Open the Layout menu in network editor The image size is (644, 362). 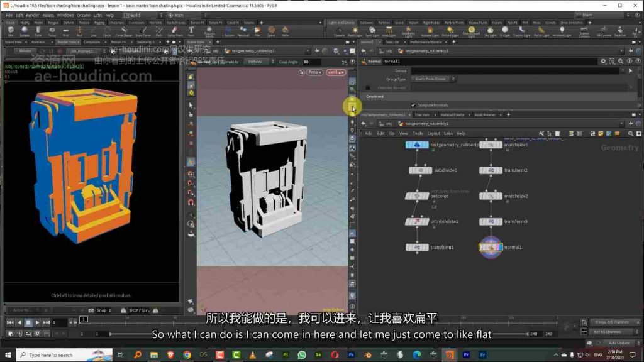pyautogui.click(x=433, y=134)
